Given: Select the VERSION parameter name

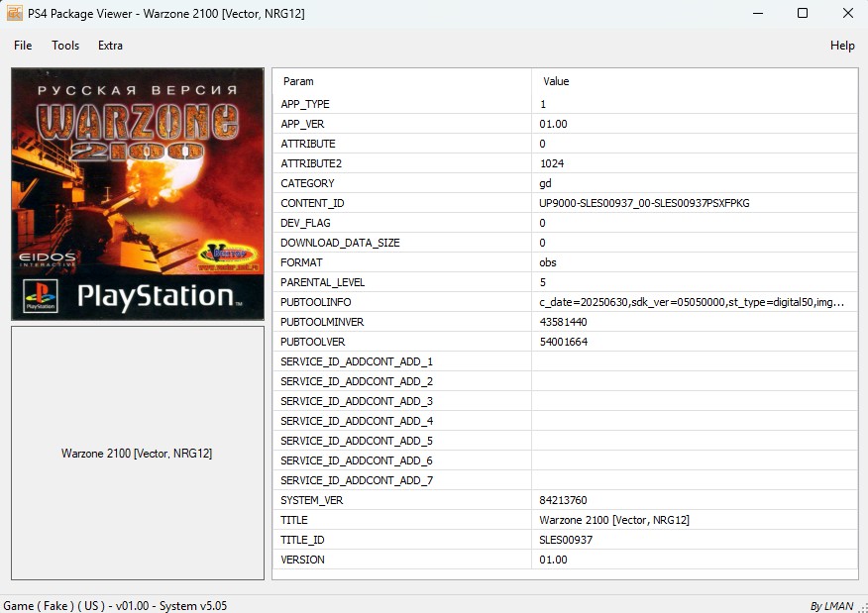Looking at the screenshot, I should [302, 560].
